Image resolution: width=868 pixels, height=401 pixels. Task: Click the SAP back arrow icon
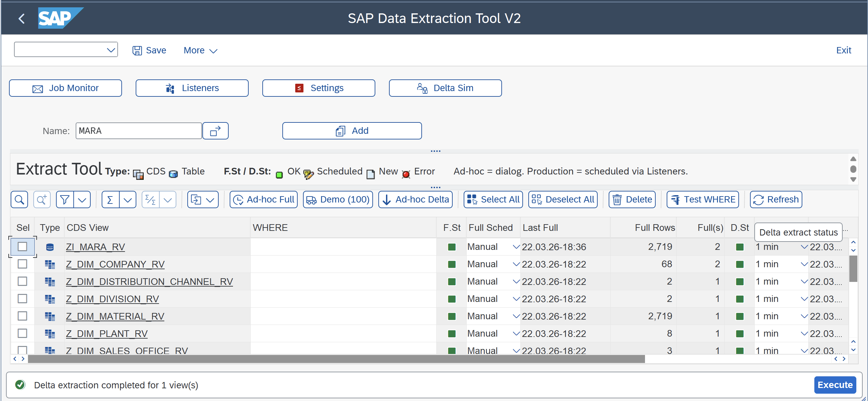(x=22, y=18)
